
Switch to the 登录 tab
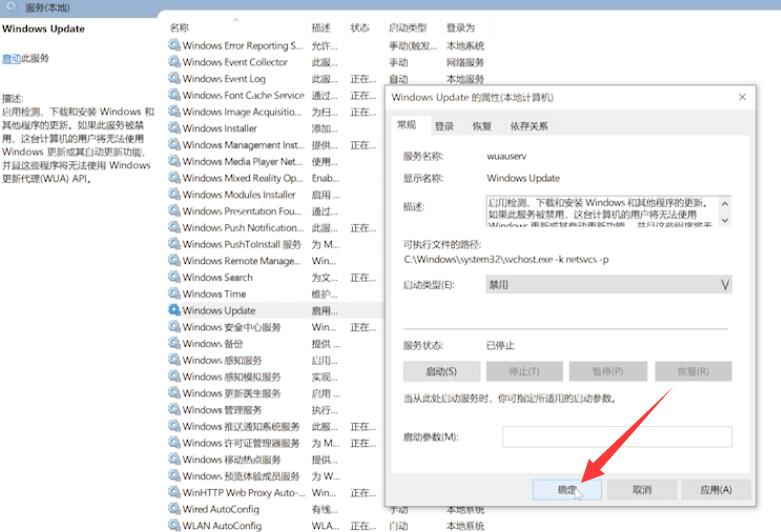[444, 126]
